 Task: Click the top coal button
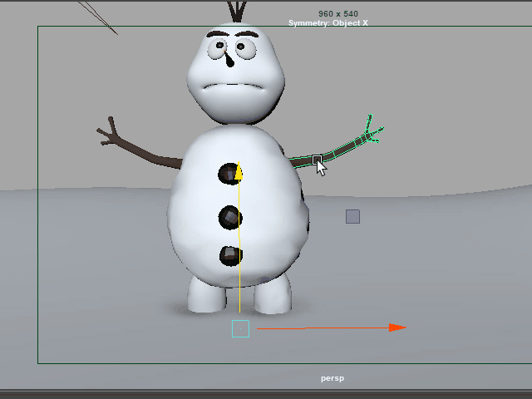click(x=228, y=175)
